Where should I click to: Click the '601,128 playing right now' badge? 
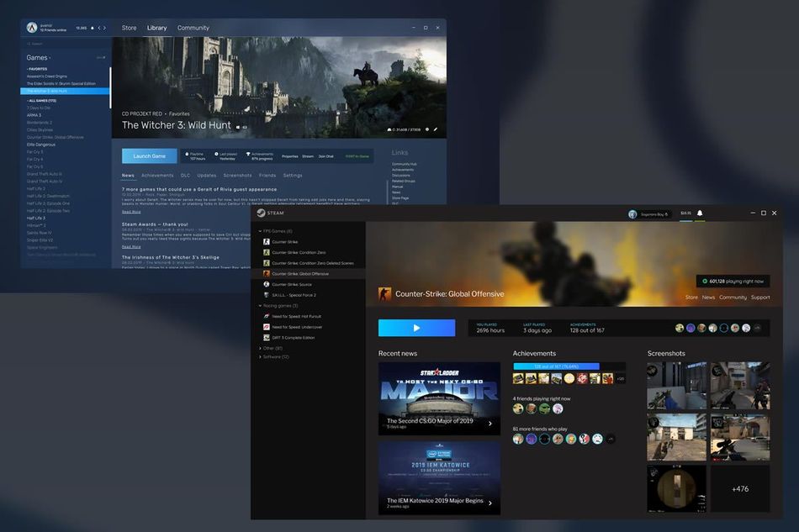(733, 281)
